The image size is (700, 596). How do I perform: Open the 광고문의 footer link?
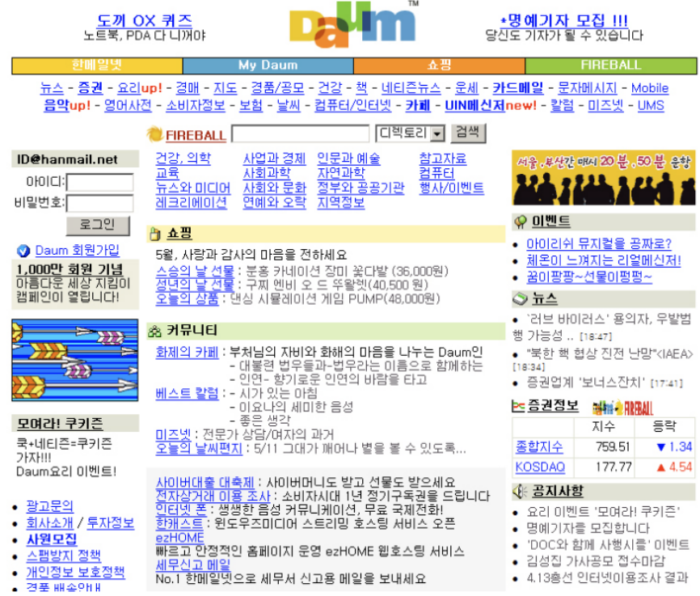(x=50, y=506)
